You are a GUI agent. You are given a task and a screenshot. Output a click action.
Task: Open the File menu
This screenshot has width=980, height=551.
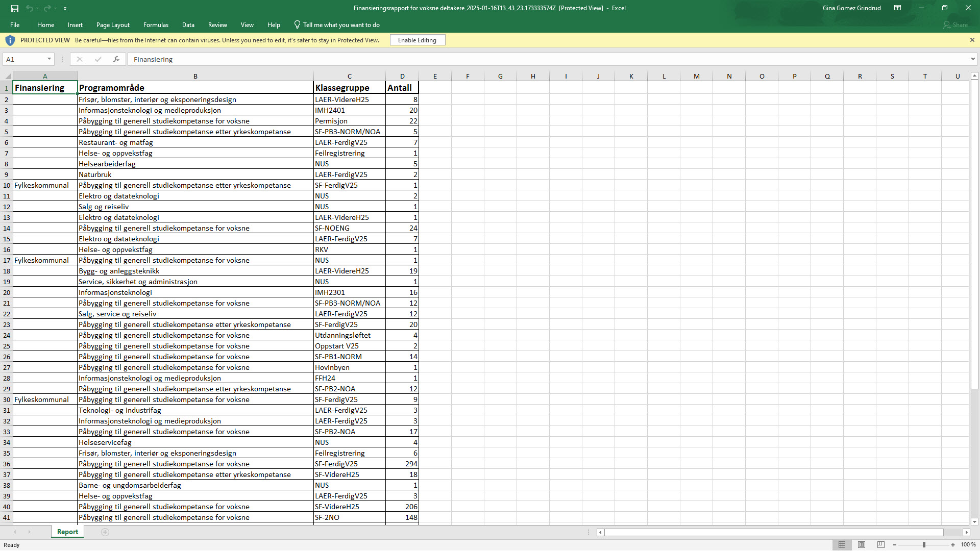(x=15, y=25)
